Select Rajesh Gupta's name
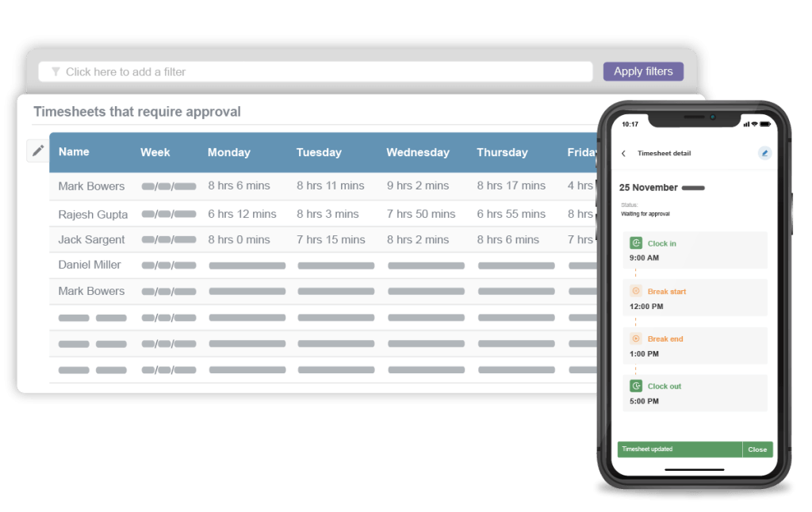Viewport: 812px width, 512px height. click(x=93, y=214)
